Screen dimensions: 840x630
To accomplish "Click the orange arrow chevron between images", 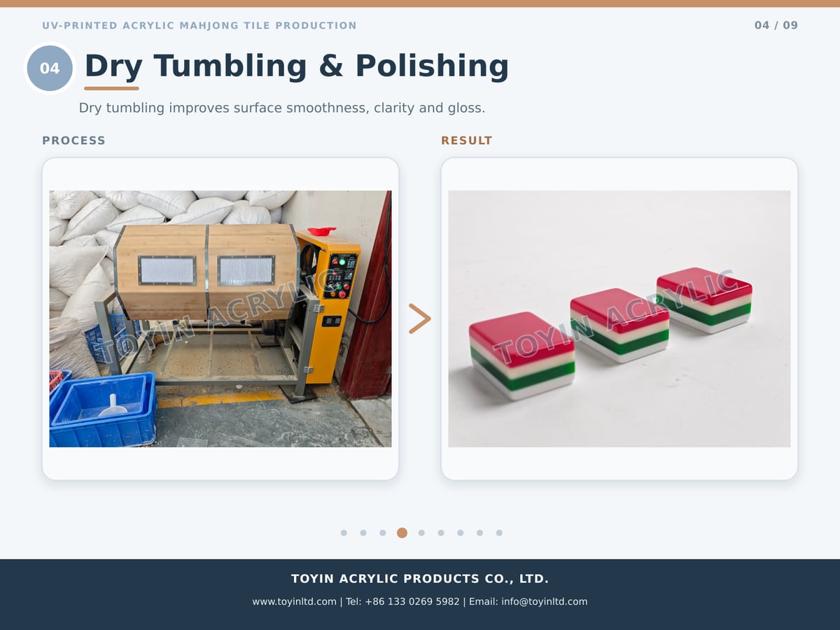I will tap(420, 318).
